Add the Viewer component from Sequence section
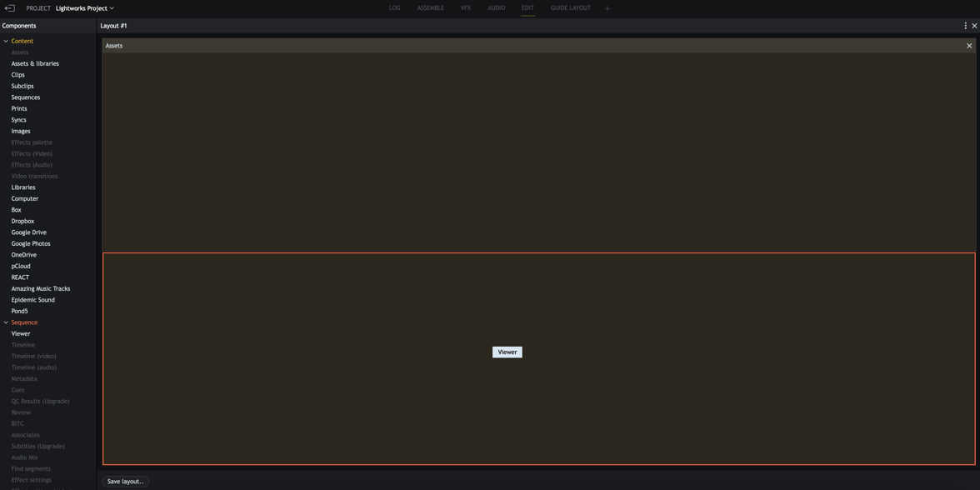 (x=20, y=333)
